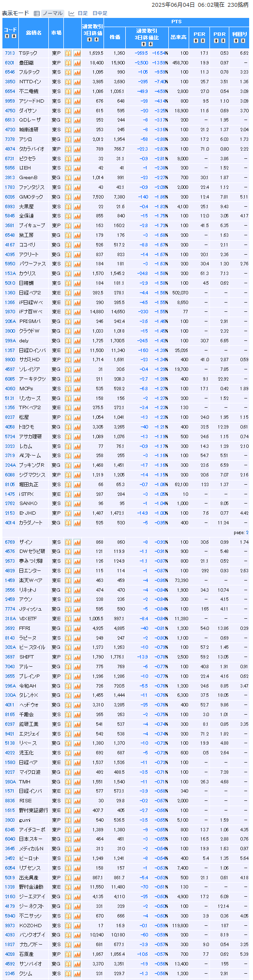Sort PBR column ascending arrow
Image resolution: width=253 pixels, height=980 pixels.
point(217,41)
